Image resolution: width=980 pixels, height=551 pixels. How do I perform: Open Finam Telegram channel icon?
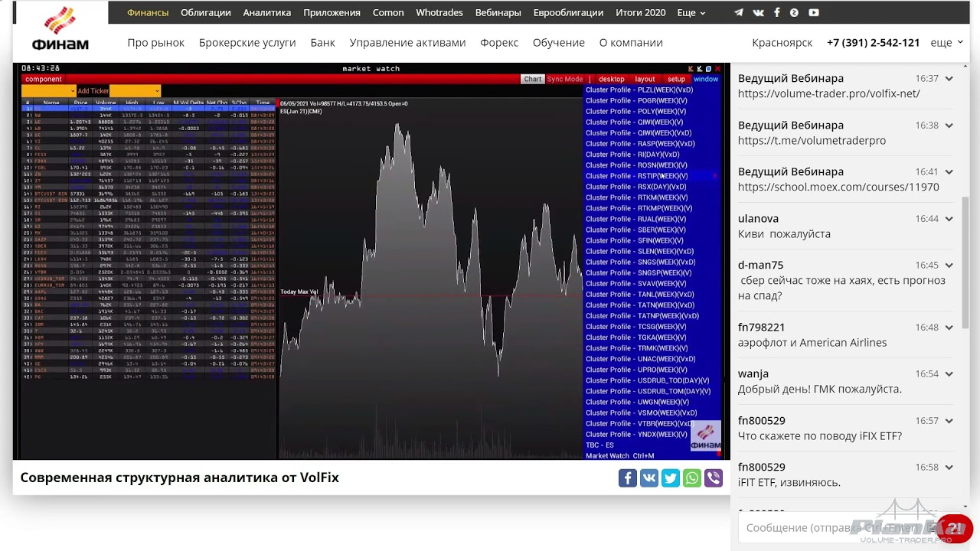tap(739, 12)
